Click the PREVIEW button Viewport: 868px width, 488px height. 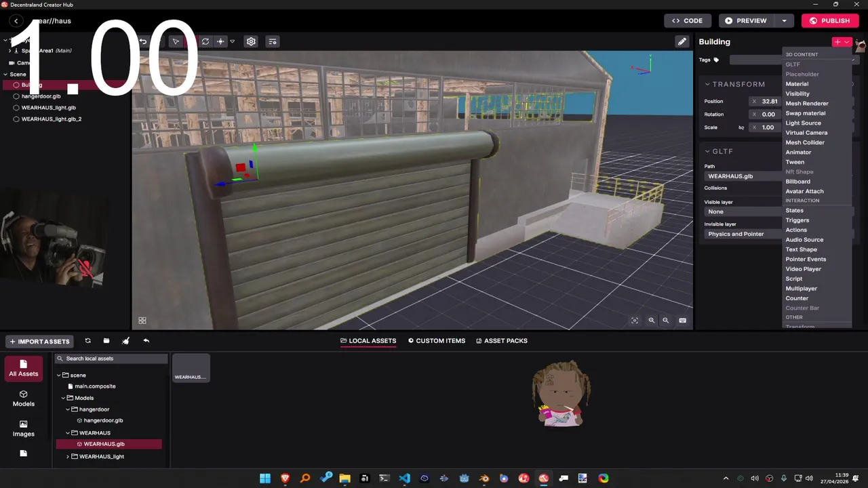[746, 21]
